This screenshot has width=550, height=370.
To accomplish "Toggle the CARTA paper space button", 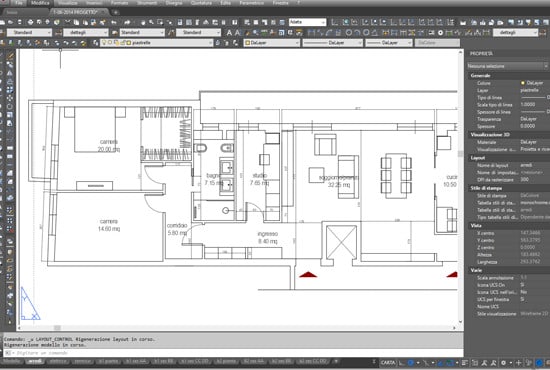I will tap(388, 363).
